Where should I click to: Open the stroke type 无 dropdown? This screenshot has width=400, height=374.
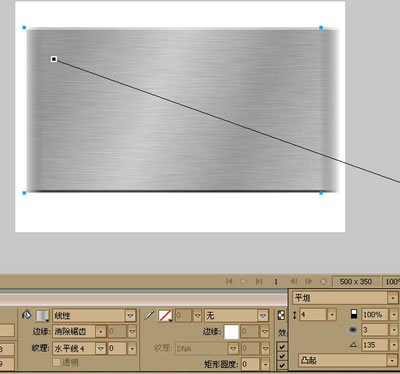point(236,315)
